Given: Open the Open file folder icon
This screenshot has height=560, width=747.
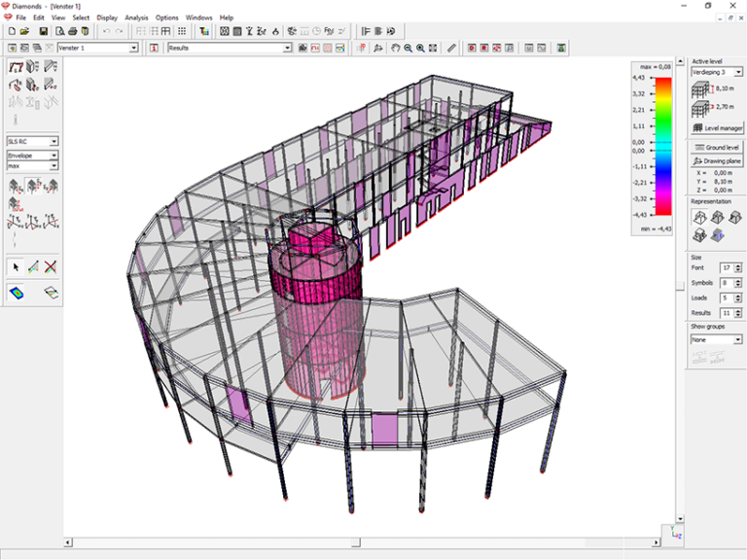Looking at the screenshot, I should (x=25, y=31).
